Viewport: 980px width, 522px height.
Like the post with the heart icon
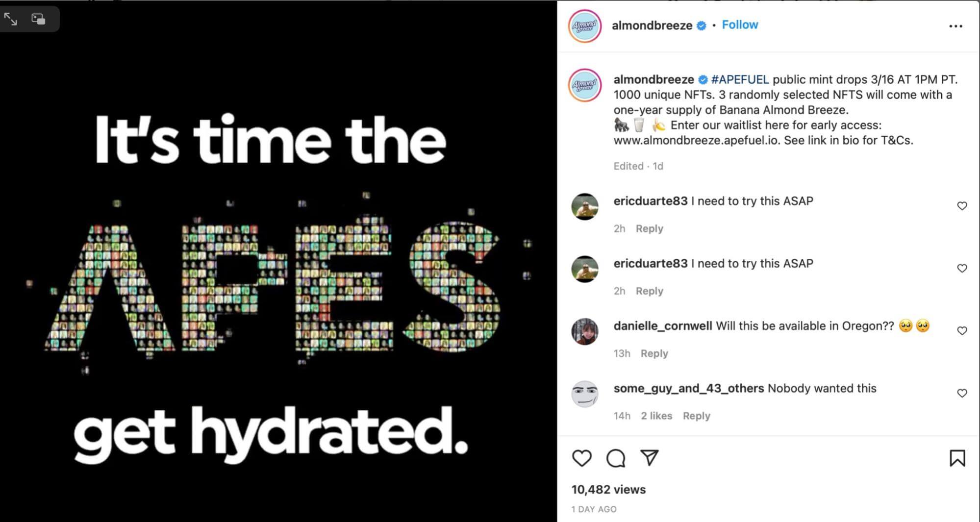(582, 458)
